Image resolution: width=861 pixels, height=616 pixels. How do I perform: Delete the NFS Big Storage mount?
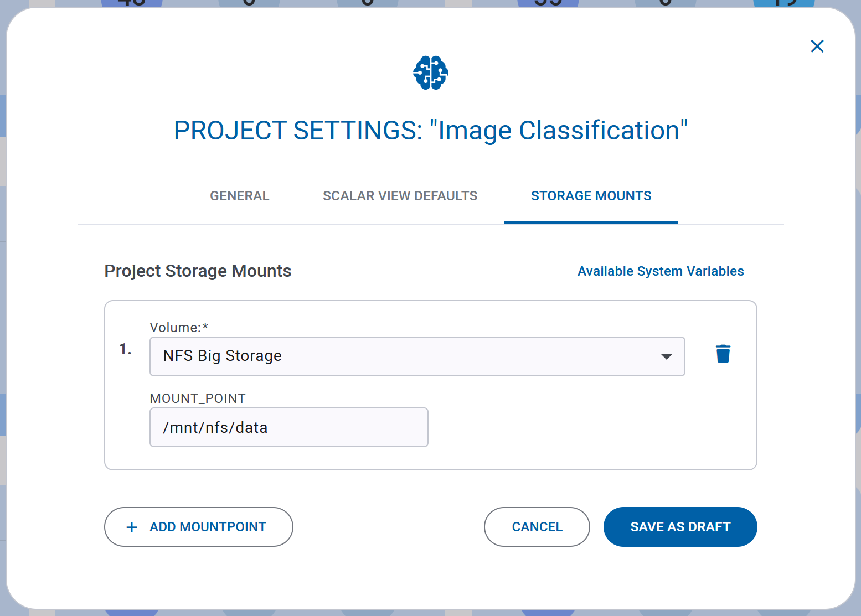point(723,354)
